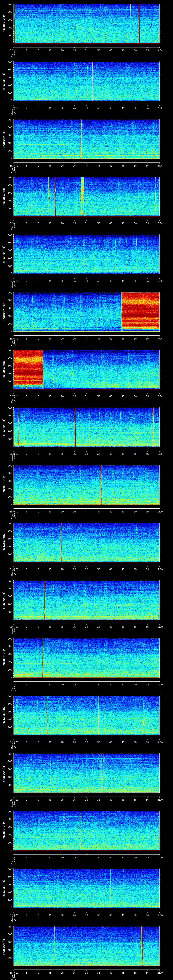Click the broadband yellow burst near 28 s in the 8:04:00 panel
Screen dimensions: 173x980
click(x=82, y=197)
